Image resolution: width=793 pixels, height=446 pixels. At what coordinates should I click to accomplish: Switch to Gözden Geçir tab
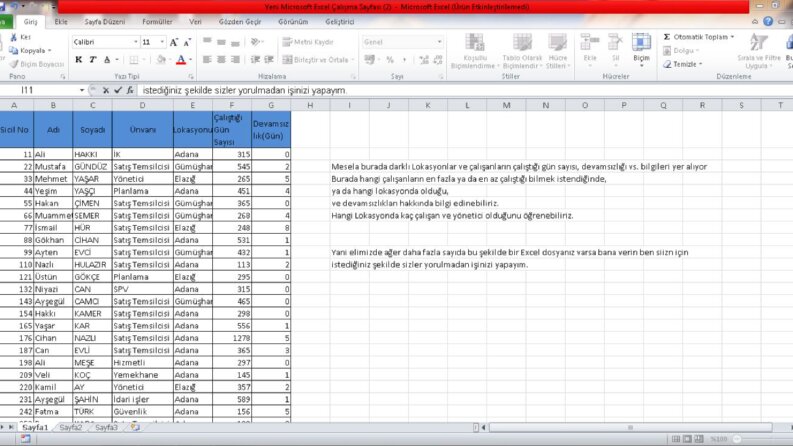240,22
